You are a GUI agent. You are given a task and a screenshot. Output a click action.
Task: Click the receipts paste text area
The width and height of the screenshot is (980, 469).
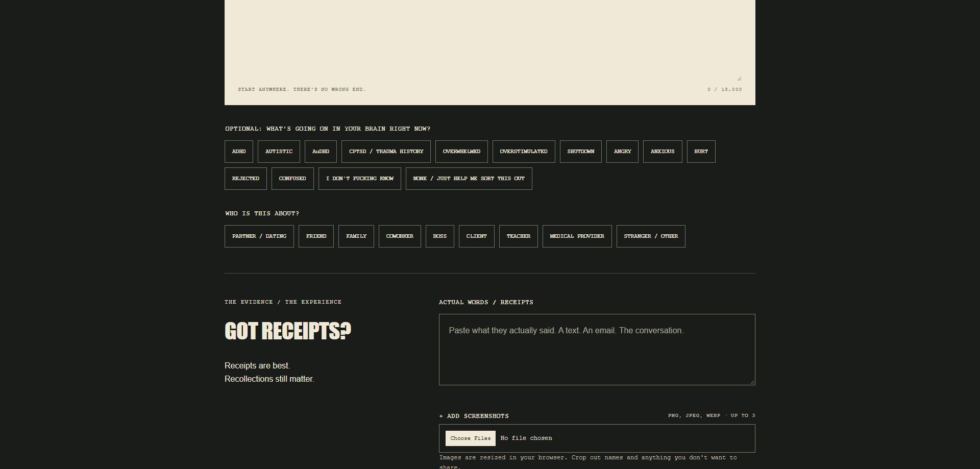597,350
